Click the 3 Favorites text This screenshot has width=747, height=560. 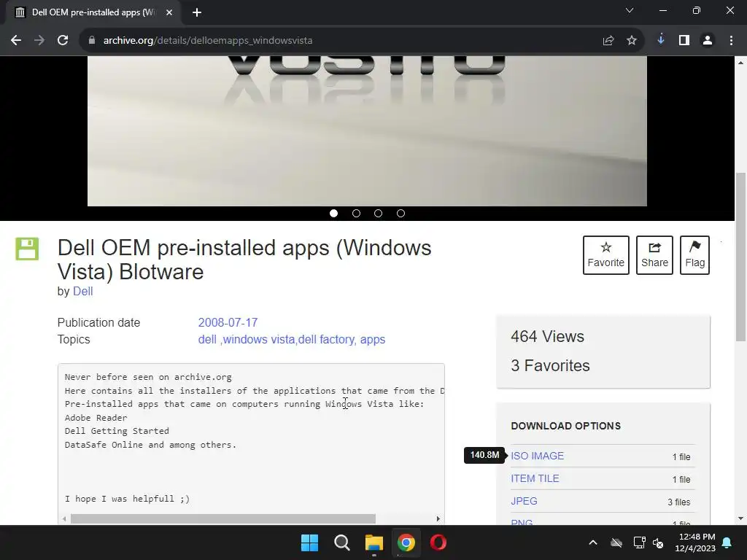tap(550, 366)
